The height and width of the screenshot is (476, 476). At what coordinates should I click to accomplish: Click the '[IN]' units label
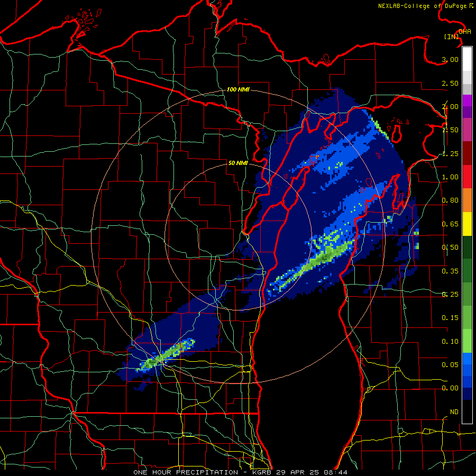click(452, 36)
